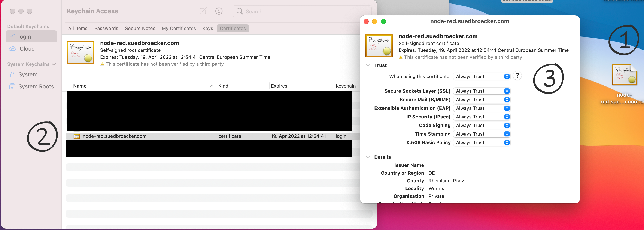Open the Secure Sockets Layer (SSL) trust dropdown
644x230 pixels.
pos(482,91)
